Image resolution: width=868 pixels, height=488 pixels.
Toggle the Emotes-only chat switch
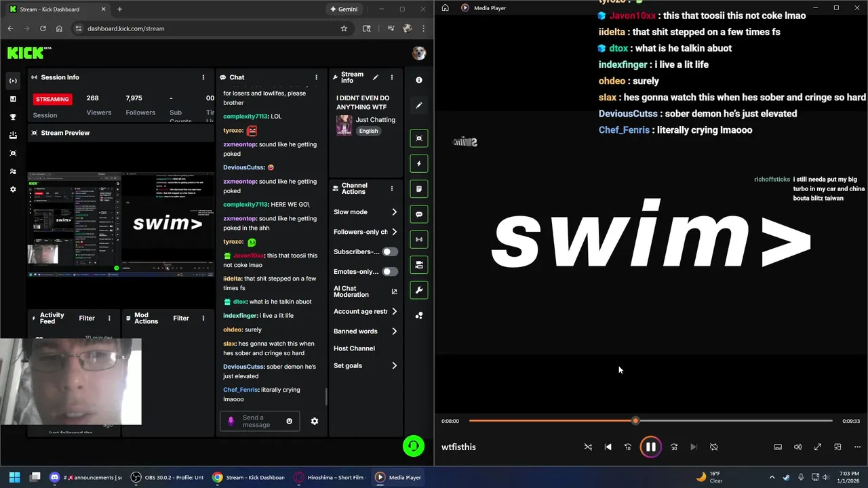click(x=390, y=272)
